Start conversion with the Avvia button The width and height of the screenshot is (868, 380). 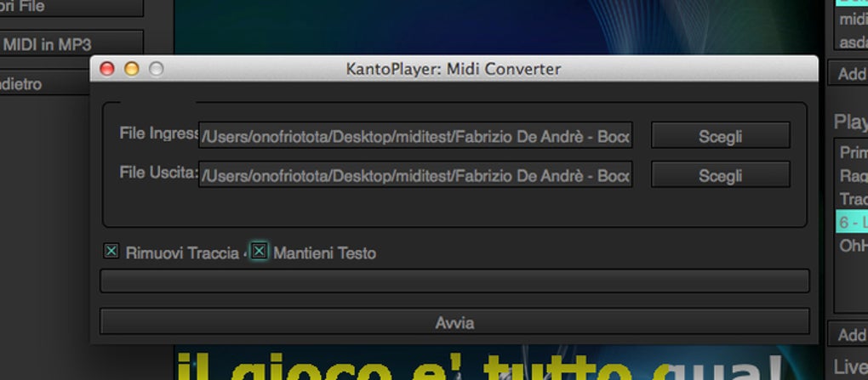(x=454, y=322)
